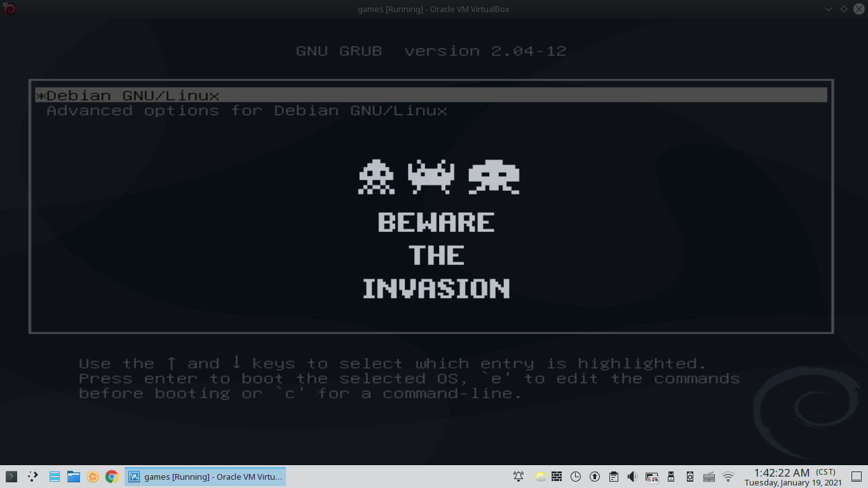Select the games VirtualBox taskbar entry

pos(205,477)
